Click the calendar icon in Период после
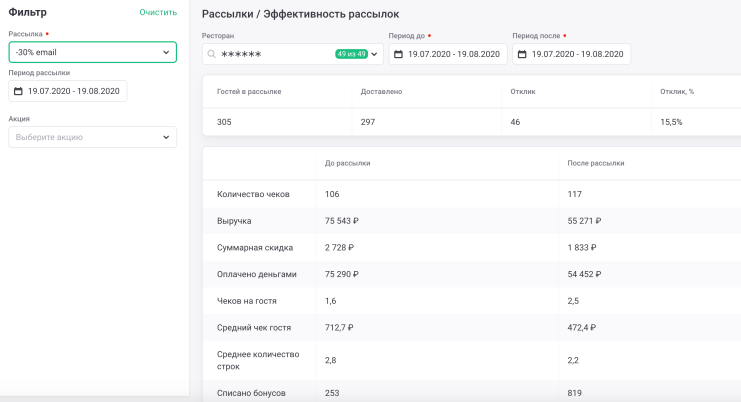 coord(522,54)
